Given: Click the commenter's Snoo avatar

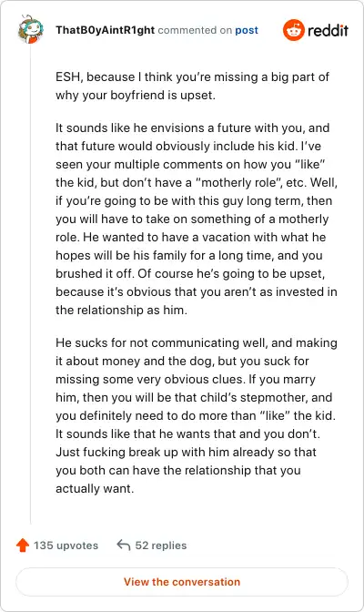Looking at the screenshot, I should (30, 30).
